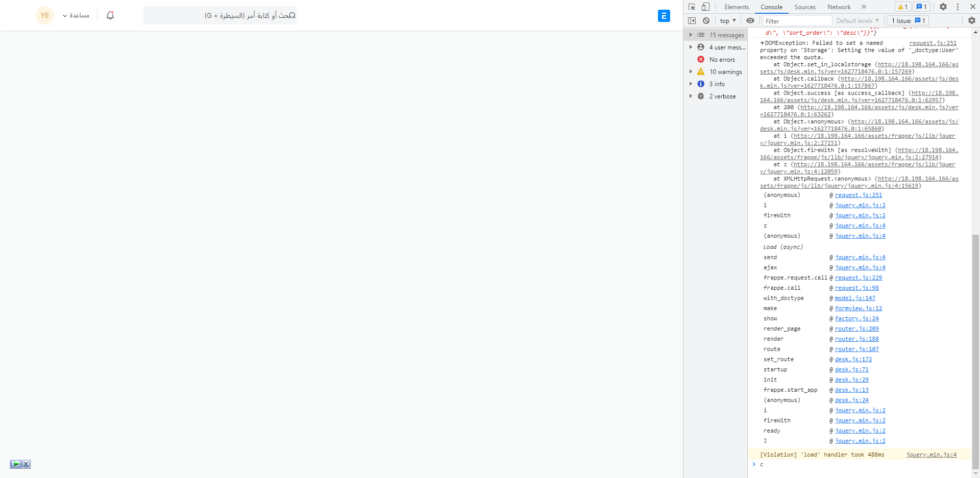Viewport: 980px width, 478px height.
Task: Create a live expression via the eye icon
Action: [750, 20]
